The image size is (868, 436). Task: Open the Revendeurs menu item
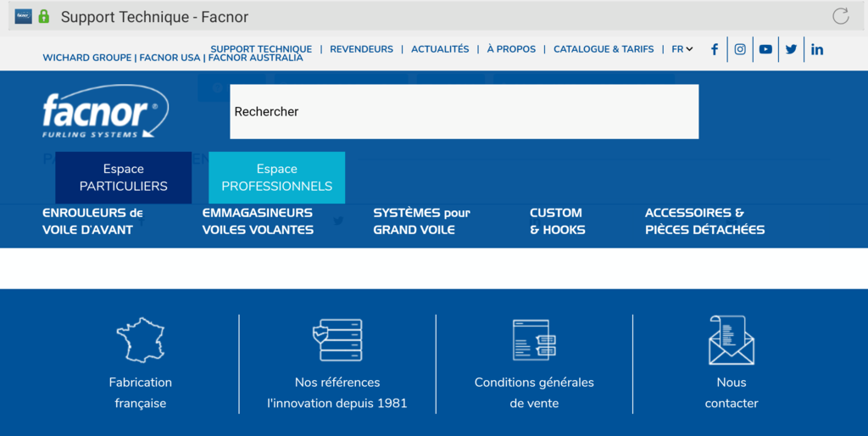point(361,49)
